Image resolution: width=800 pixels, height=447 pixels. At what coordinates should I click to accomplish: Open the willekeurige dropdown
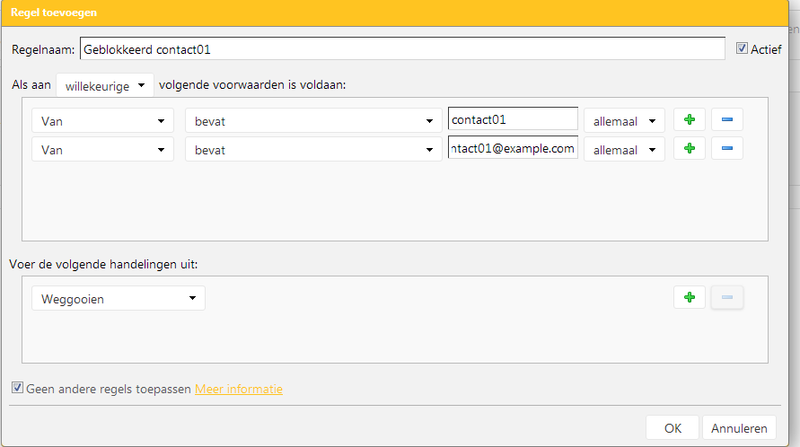coord(105,86)
